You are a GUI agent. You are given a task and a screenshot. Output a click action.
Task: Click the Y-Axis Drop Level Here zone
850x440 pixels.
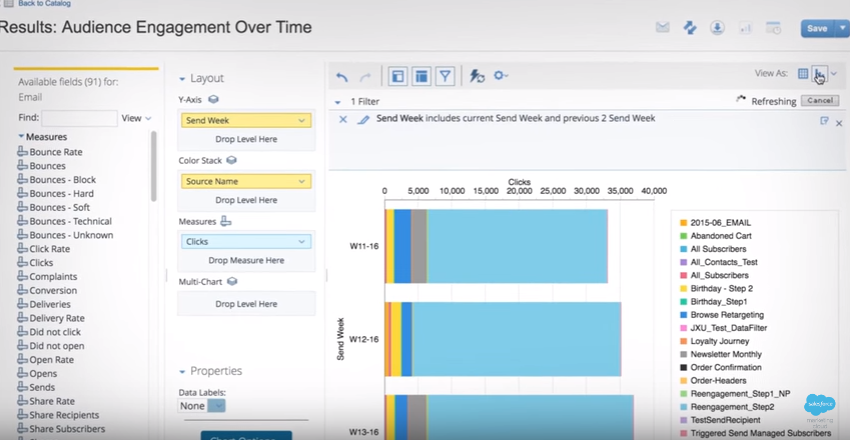pos(246,139)
